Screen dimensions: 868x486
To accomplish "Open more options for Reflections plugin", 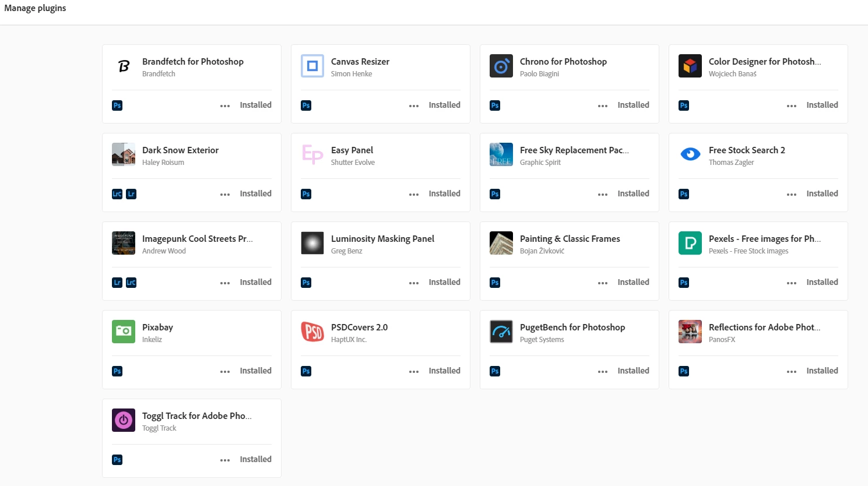I will (792, 372).
